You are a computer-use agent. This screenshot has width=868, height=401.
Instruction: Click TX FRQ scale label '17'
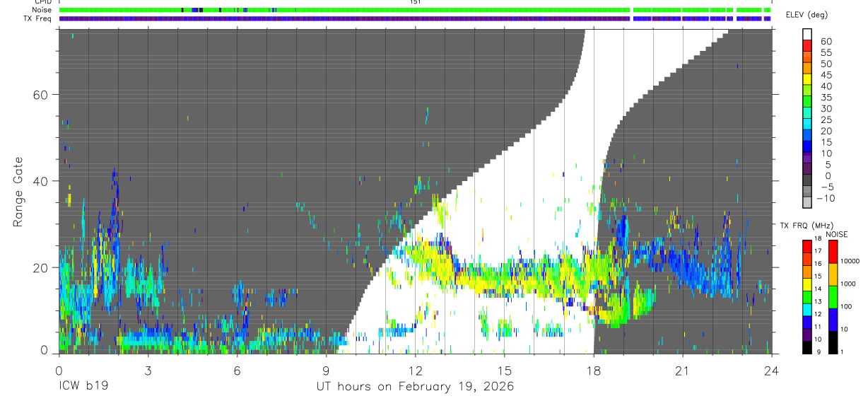pos(818,251)
